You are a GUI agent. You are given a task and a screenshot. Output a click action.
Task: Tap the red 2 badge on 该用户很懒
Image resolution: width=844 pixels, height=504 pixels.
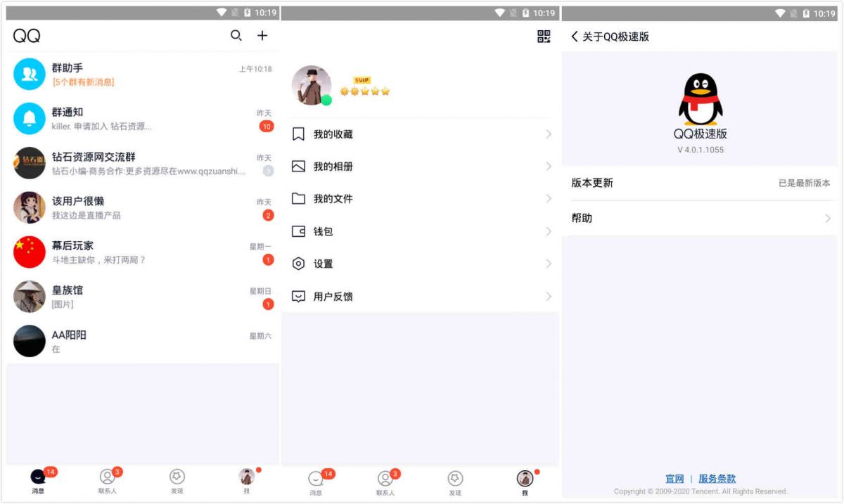click(268, 216)
